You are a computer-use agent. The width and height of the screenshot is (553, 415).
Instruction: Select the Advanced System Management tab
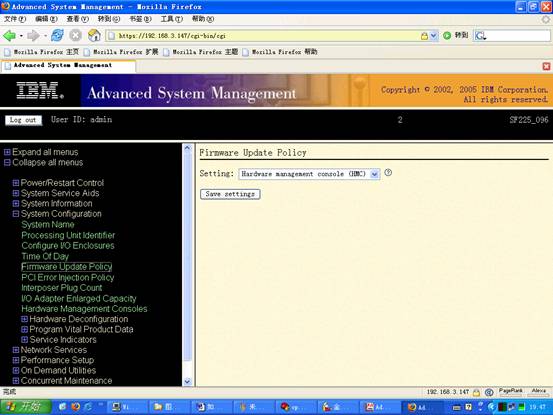point(68,66)
